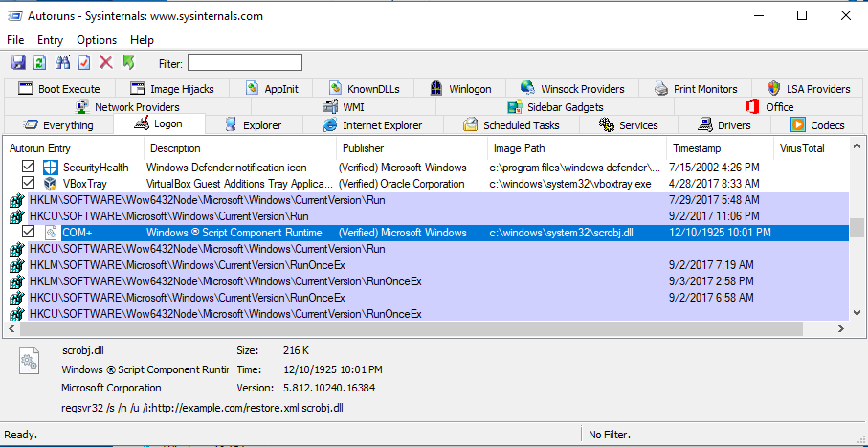Click the Find binoculars icon

pyautogui.click(x=62, y=62)
